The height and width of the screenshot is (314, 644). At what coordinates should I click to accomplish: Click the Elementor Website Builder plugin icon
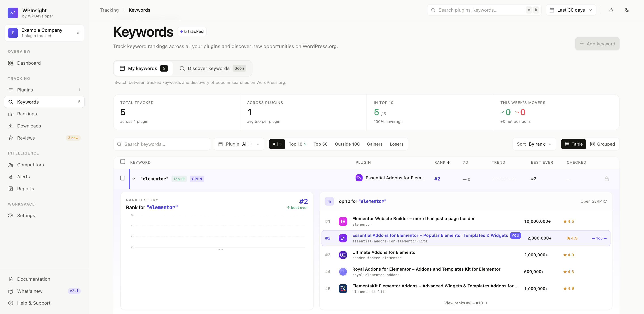coord(343,221)
